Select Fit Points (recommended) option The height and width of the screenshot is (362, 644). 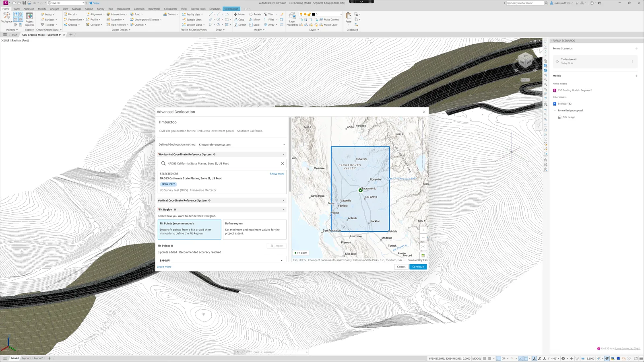click(189, 229)
